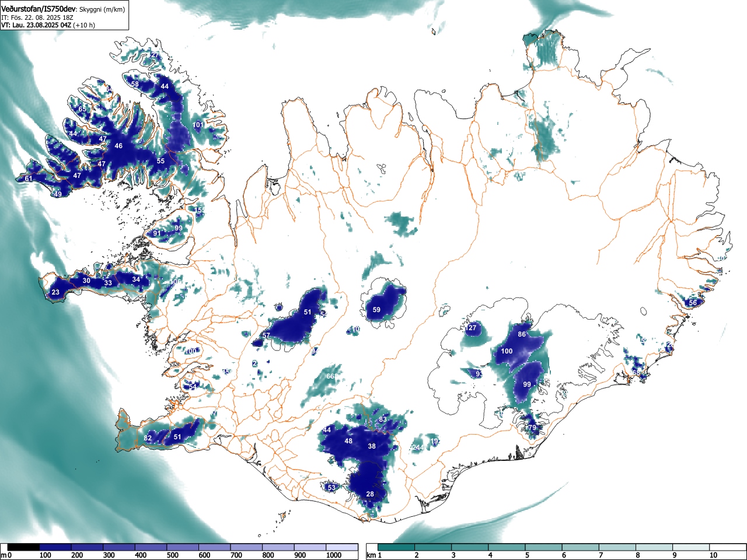
Task: Click visibility value 86 on Vatnajökull
Action: [522, 334]
